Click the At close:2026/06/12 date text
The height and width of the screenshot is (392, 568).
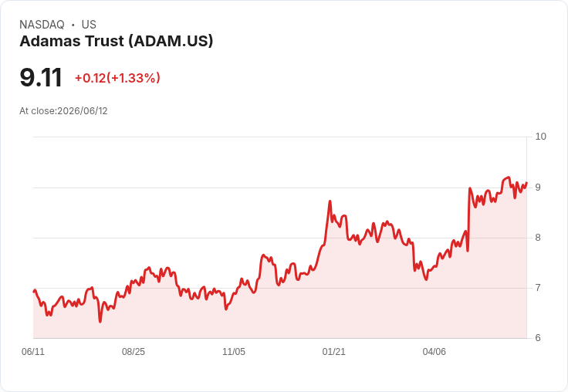click(63, 111)
